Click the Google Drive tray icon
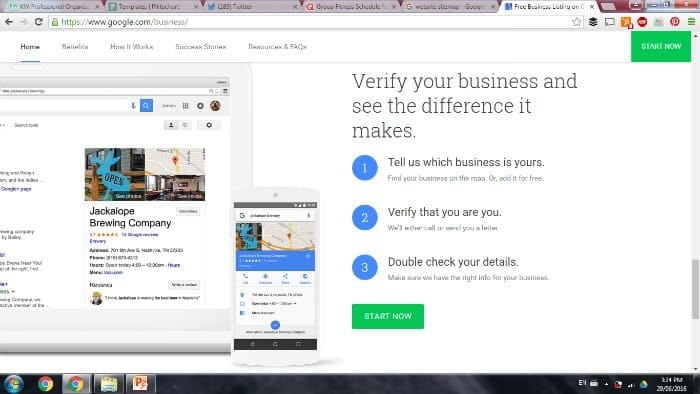Viewport: 700px width, 394px height. (x=643, y=384)
